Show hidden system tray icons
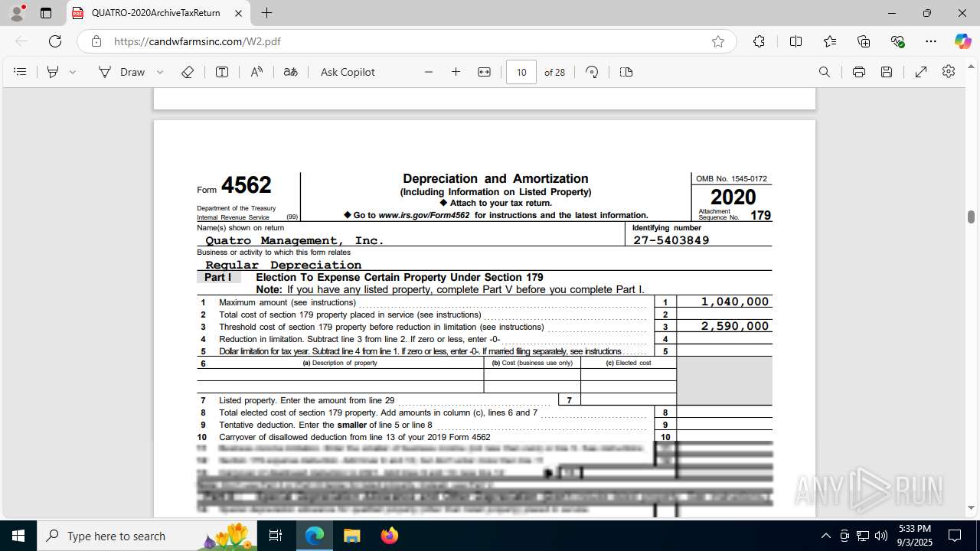 825,536
